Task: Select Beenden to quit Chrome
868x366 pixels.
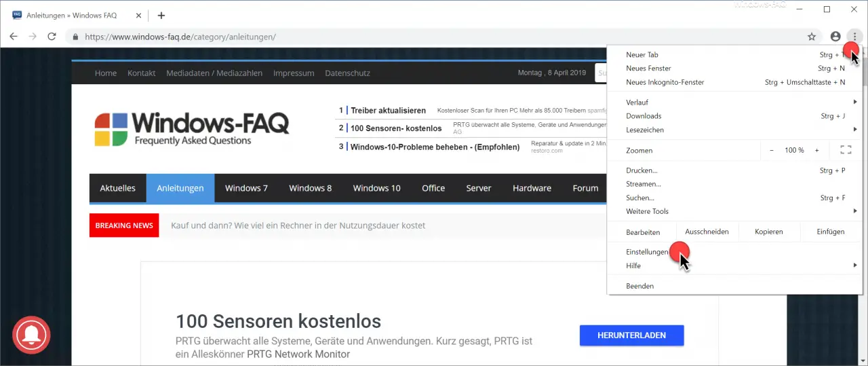Action: [735, 286]
